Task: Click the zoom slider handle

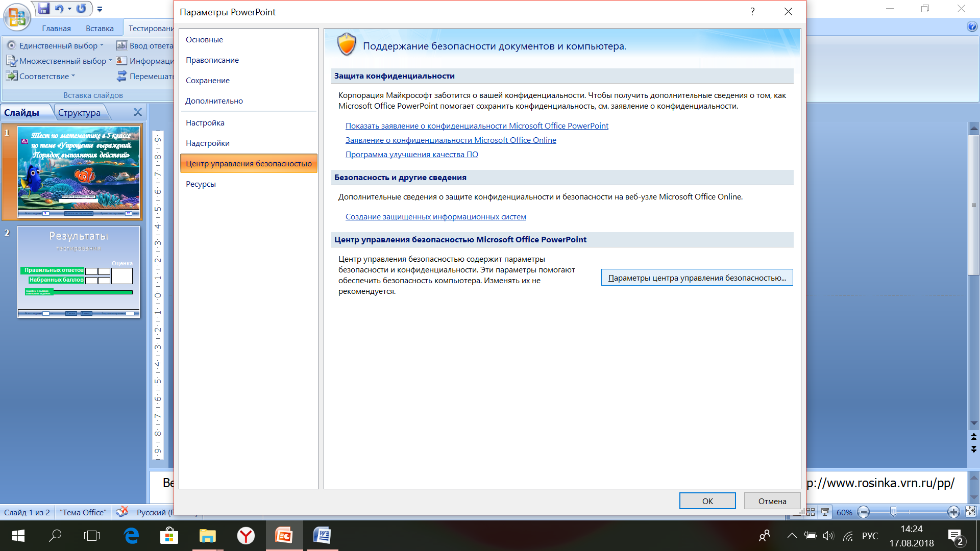Action: (893, 512)
